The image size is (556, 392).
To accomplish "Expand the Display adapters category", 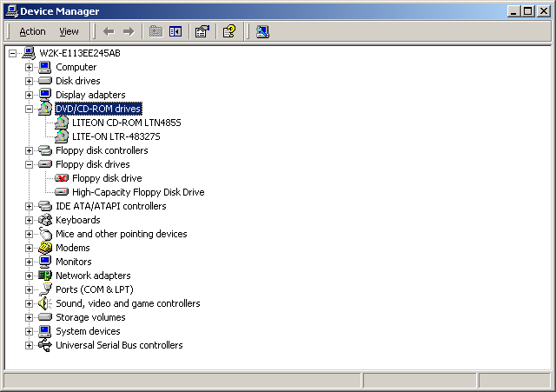I will 29,95.
